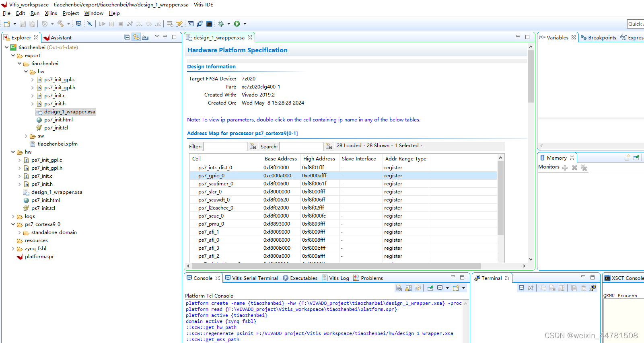Click the Clear Console icon
644x343 pixels.
pos(399,288)
